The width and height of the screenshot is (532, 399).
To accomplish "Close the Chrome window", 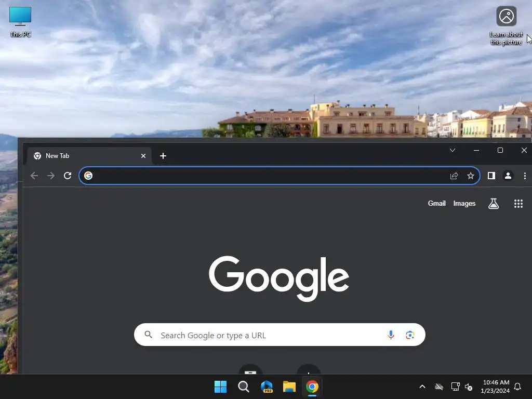I will (x=524, y=150).
